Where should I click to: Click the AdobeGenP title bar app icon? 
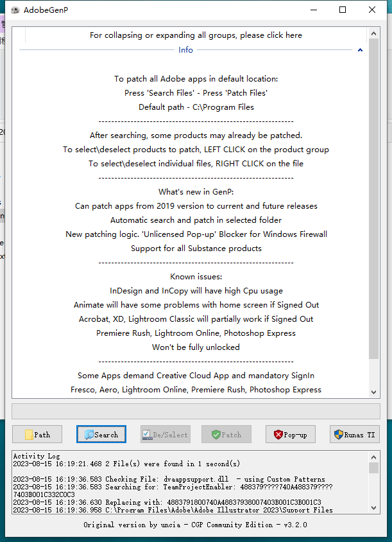coord(15,10)
